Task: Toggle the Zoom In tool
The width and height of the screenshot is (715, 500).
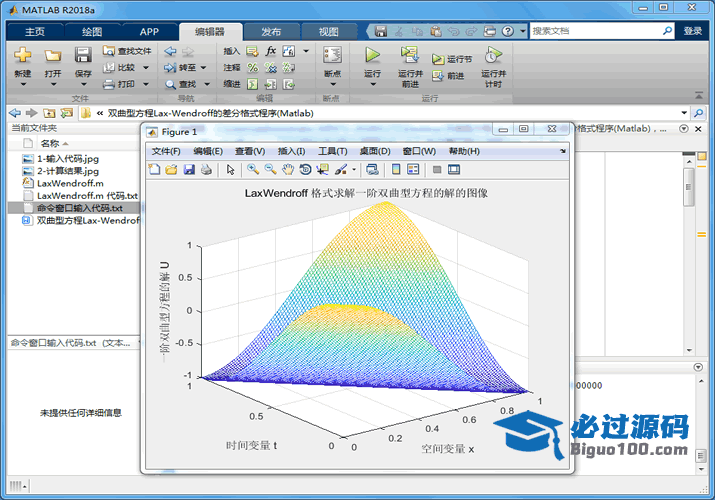Action: coord(253,170)
